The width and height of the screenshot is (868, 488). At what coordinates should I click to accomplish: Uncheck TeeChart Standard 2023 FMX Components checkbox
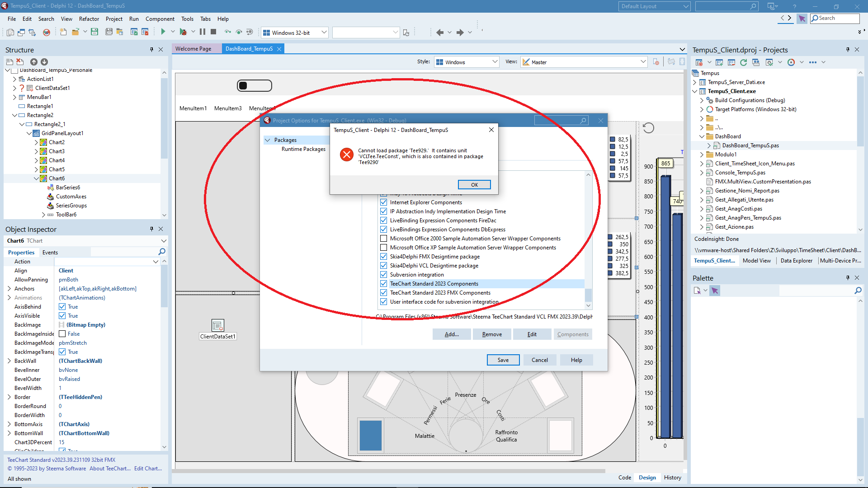pos(384,293)
